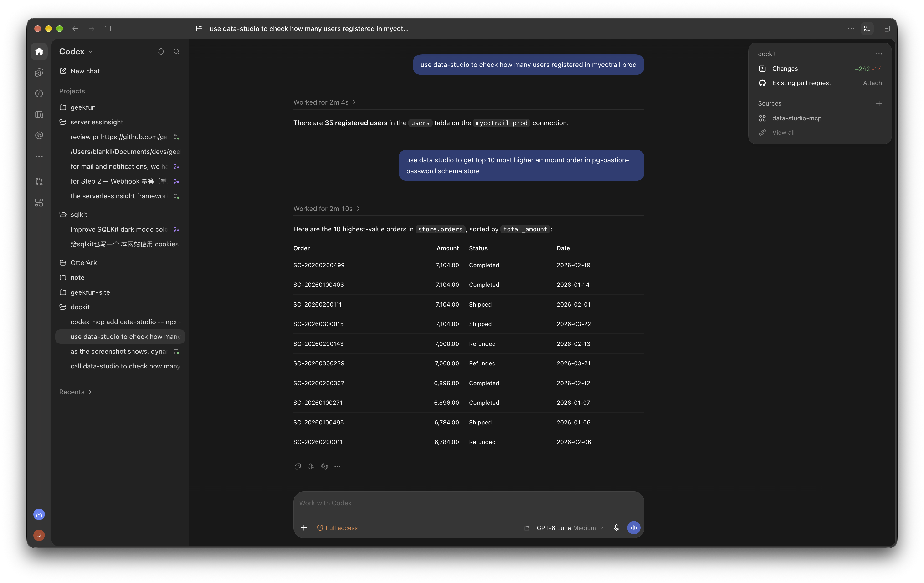Image resolution: width=924 pixels, height=583 pixels.
Task: Click View all sources link
Action: point(783,133)
